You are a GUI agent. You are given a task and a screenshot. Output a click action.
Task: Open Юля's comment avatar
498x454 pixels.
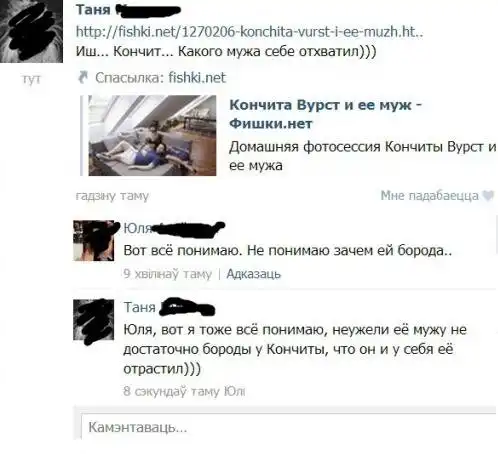94,240
